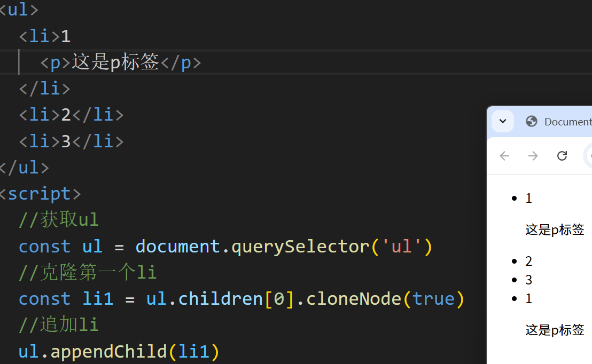Click the globe favicon on Document tab
Viewport: 592px width, 364px height.
[531, 122]
